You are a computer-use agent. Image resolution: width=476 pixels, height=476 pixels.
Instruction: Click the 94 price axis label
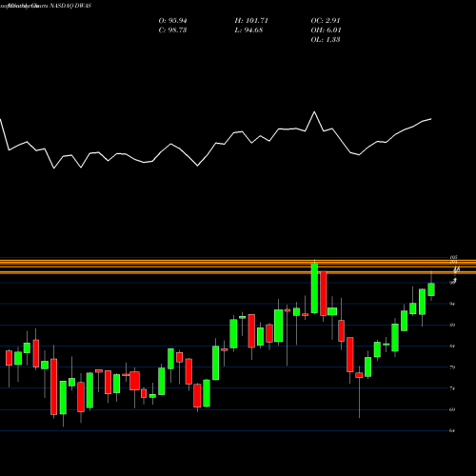(x=452, y=304)
